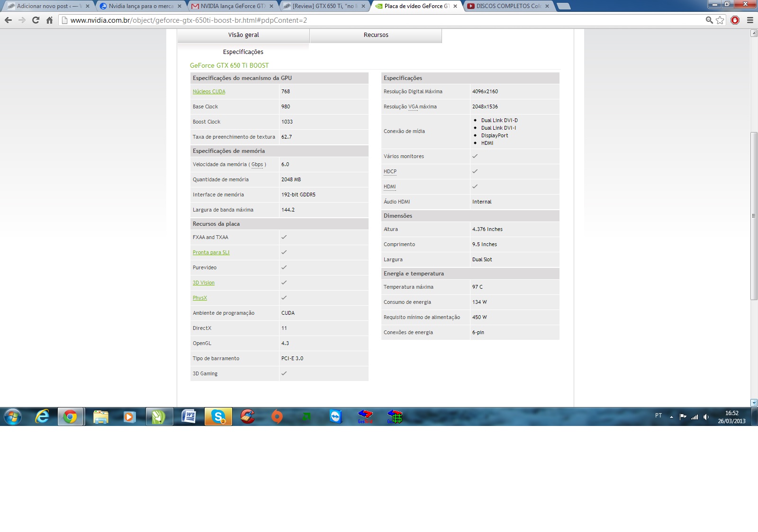This screenshot has height=532, width=758.
Task: Click the zoom magnifier icon in address bar
Action: [709, 20]
